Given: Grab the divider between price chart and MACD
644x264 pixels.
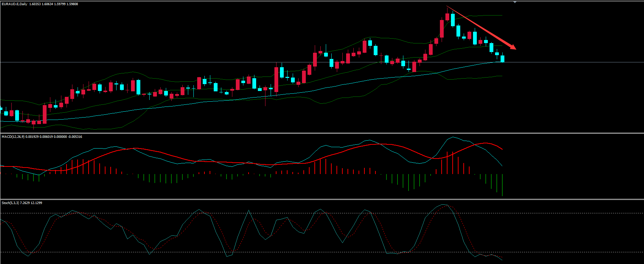Looking at the screenshot, I should click(322, 133).
